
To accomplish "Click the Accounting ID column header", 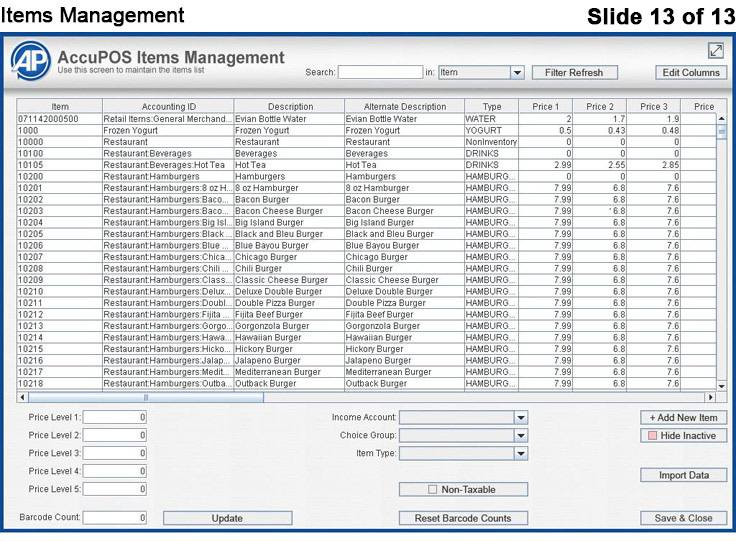I will point(169,107).
